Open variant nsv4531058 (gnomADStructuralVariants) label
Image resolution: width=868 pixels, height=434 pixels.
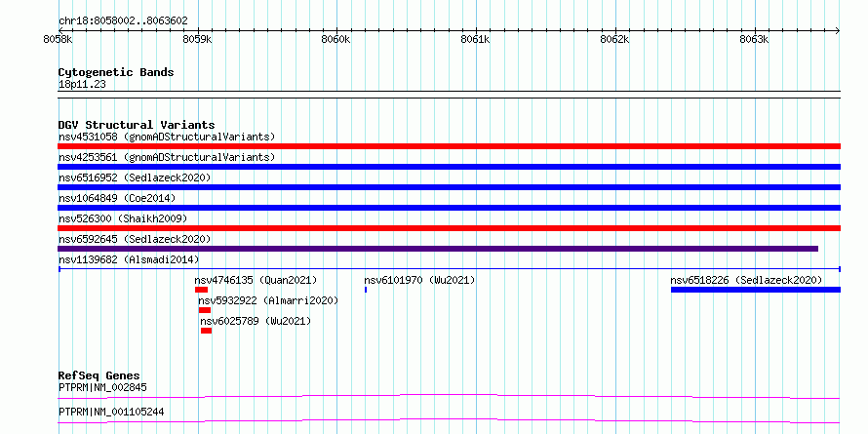pos(167,137)
